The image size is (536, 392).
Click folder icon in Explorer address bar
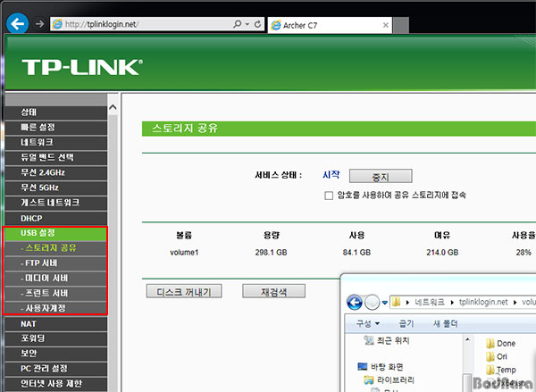click(396, 302)
